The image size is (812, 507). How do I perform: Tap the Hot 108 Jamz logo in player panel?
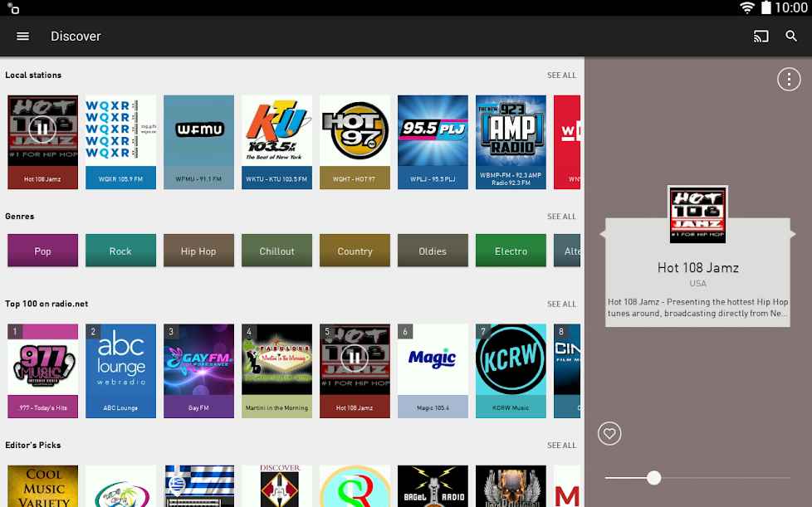click(697, 215)
